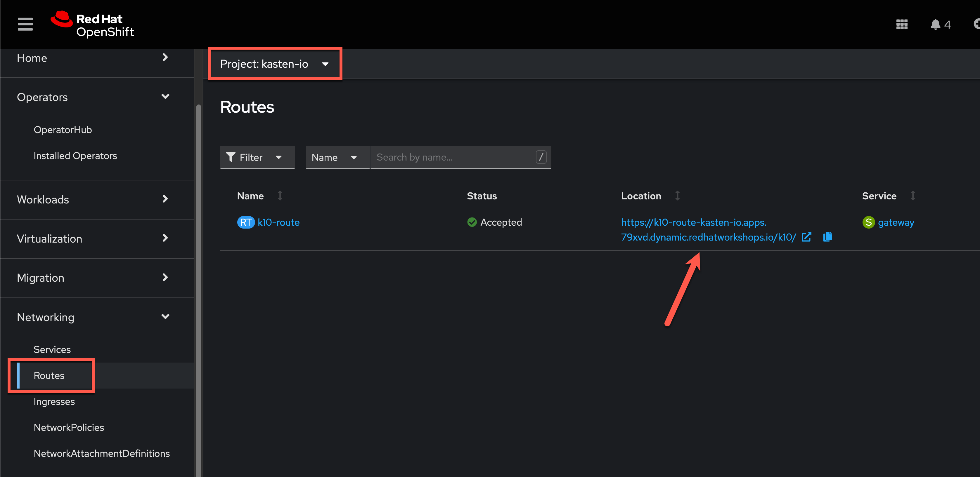
Task: Open the k10-route route details
Action: click(x=278, y=222)
